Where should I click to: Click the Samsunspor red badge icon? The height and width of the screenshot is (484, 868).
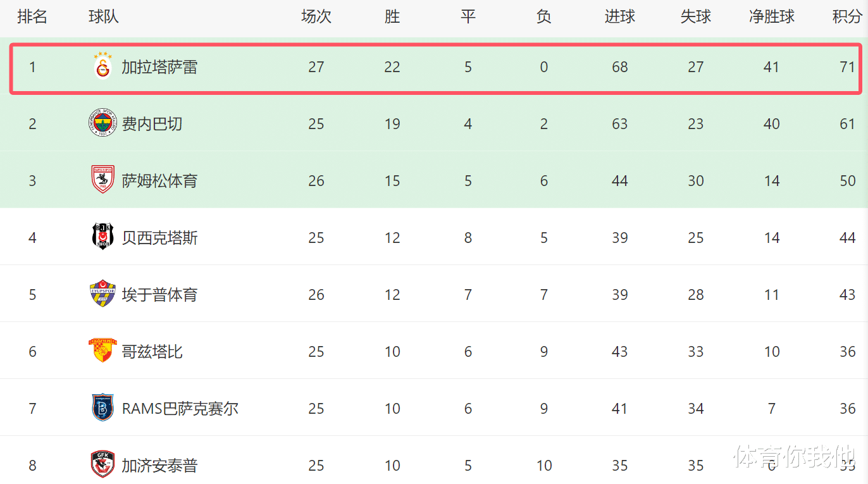[x=102, y=180]
